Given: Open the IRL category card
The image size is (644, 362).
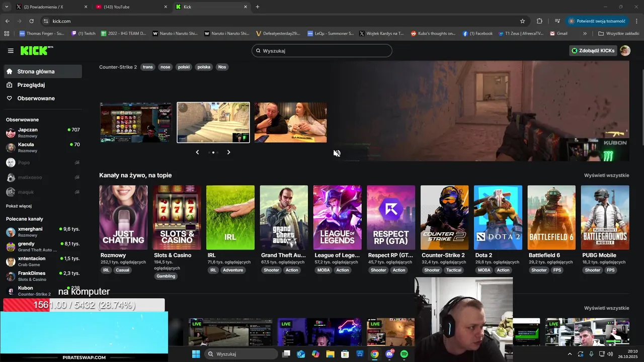Looking at the screenshot, I should tap(230, 218).
